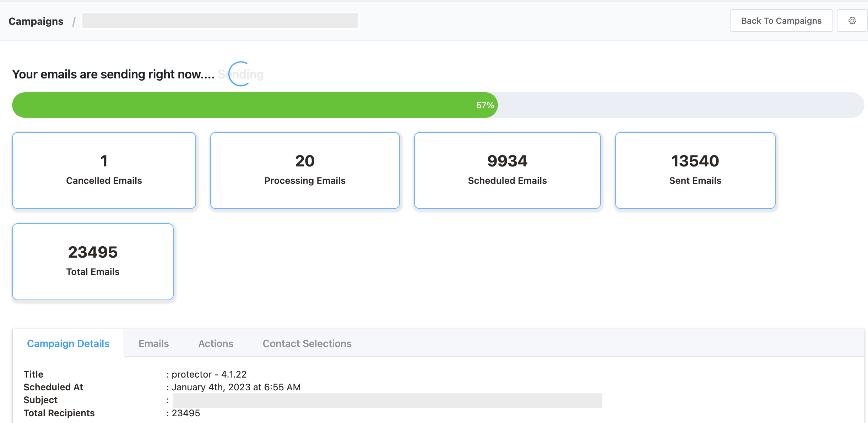The width and height of the screenshot is (868, 423).
Task: Open the Actions tab
Action: (x=216, y=344)
